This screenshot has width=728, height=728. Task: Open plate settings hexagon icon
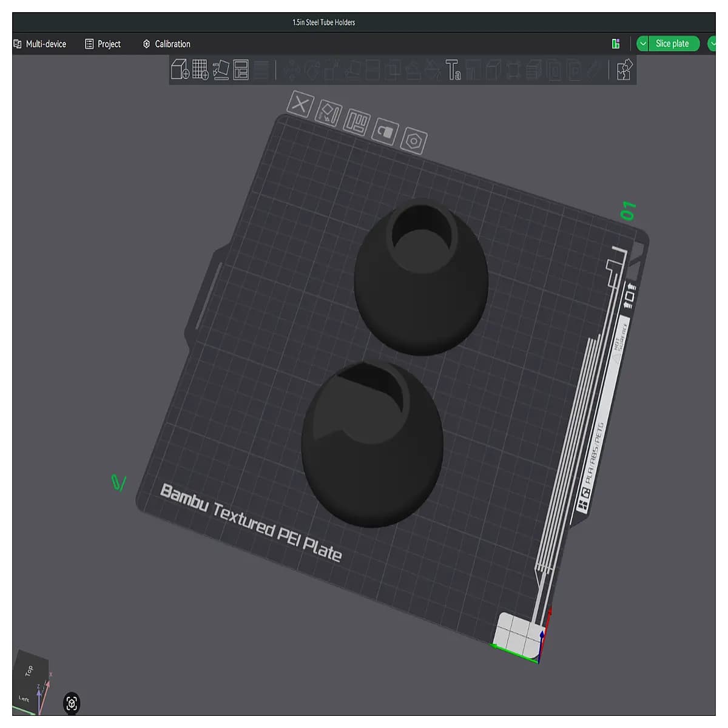414,141
